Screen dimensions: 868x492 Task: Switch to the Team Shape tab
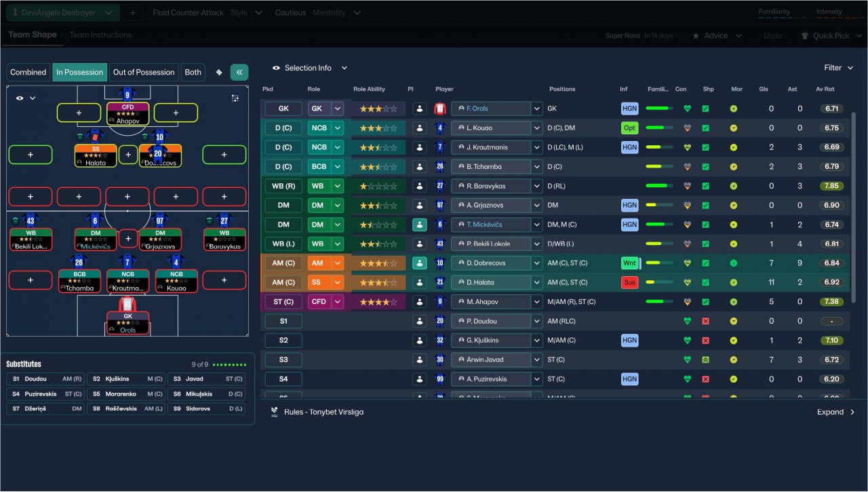click(33, 35)
